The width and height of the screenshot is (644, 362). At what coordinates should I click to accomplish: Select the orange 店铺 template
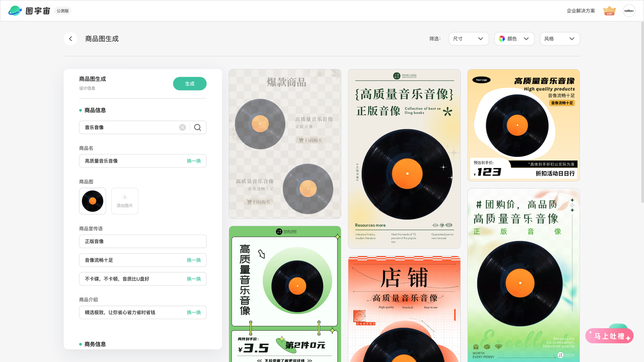pos(404,309)
